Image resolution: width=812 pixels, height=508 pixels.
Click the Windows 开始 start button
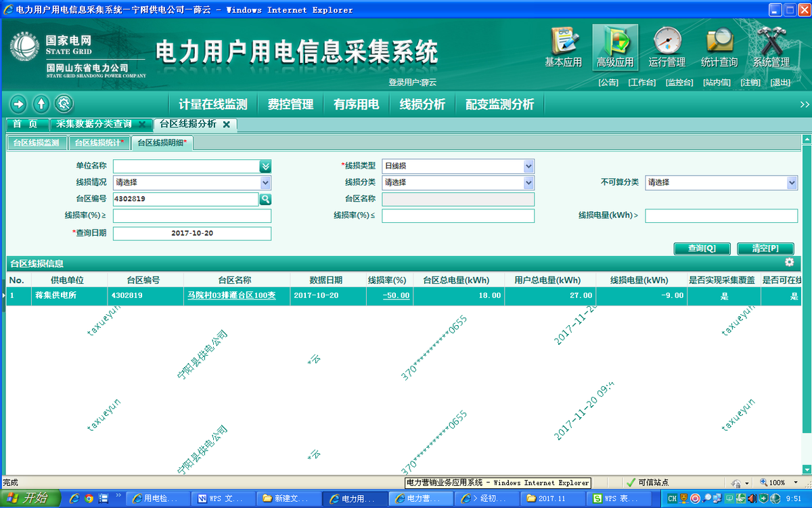(28, 499)
